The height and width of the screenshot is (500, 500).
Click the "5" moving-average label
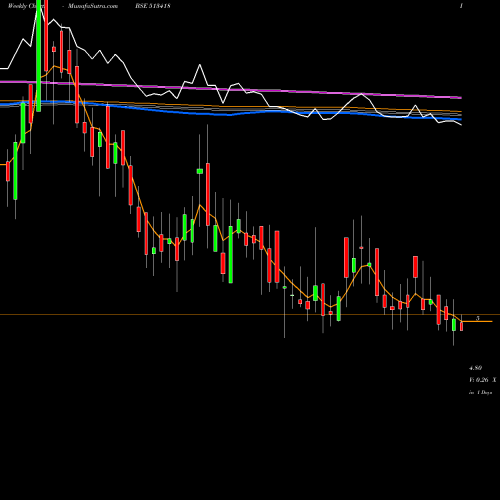(478, 318)
